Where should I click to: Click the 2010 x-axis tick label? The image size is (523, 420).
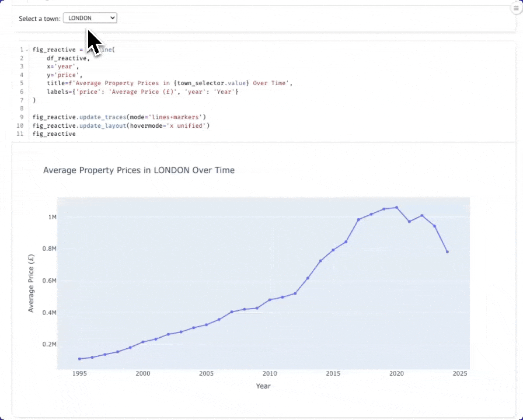click(269, 373)
